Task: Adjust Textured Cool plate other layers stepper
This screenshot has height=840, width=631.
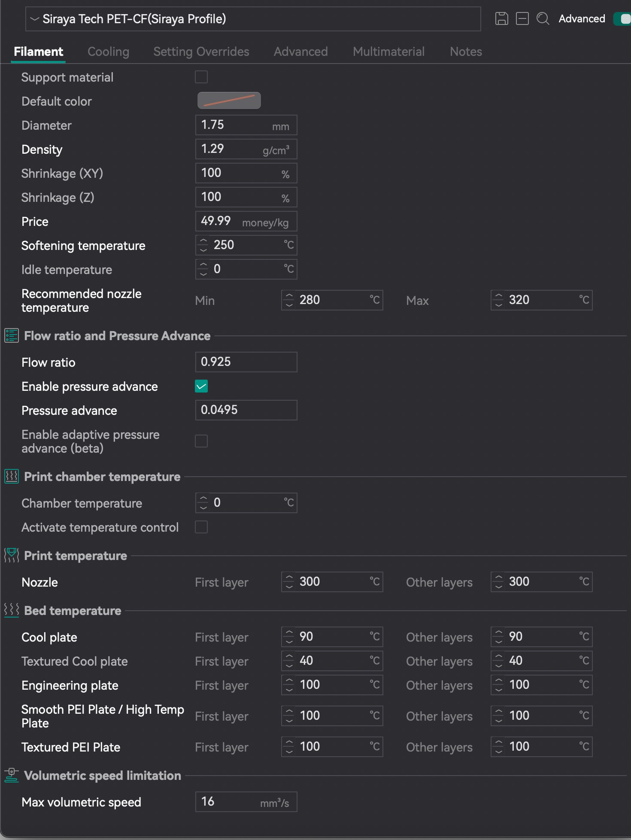Action: (x=499, y=661)
